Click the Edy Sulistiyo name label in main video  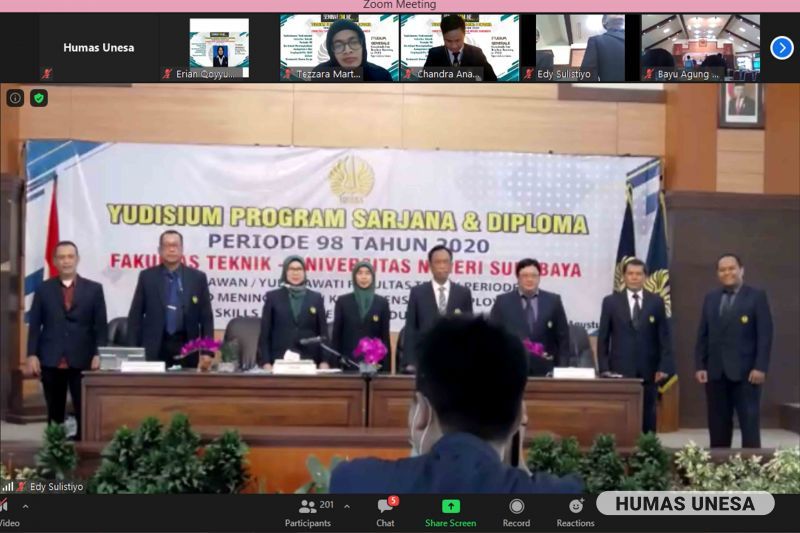[56, 487]
